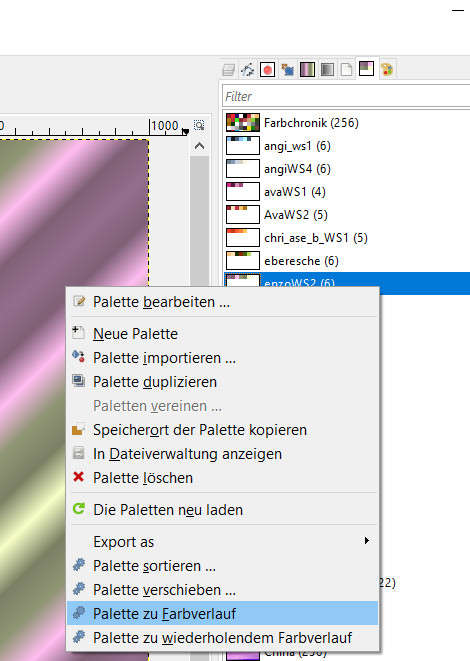
Task: Choose In Dateiverwaltung anzeigen
Action: click(222, 454)
